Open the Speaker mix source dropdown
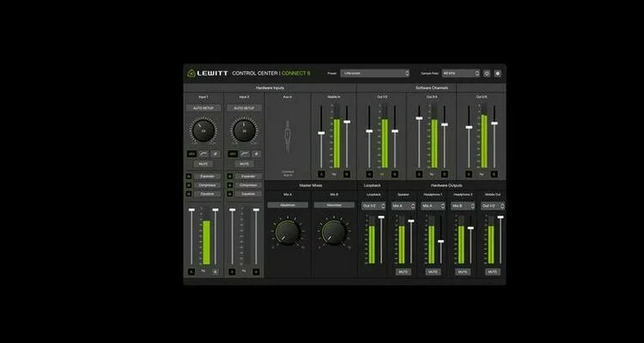 (404, 206)
